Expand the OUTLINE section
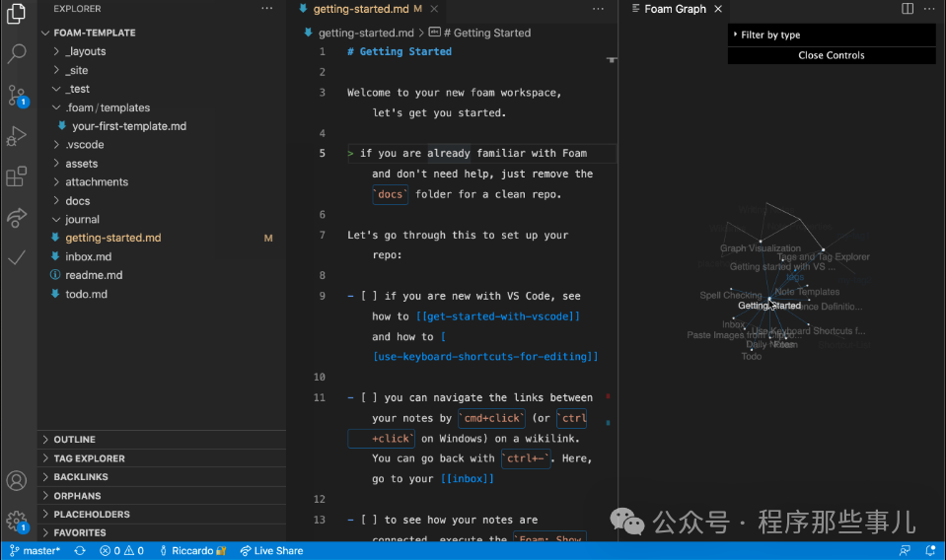946x560 pixels. point(162,440)
